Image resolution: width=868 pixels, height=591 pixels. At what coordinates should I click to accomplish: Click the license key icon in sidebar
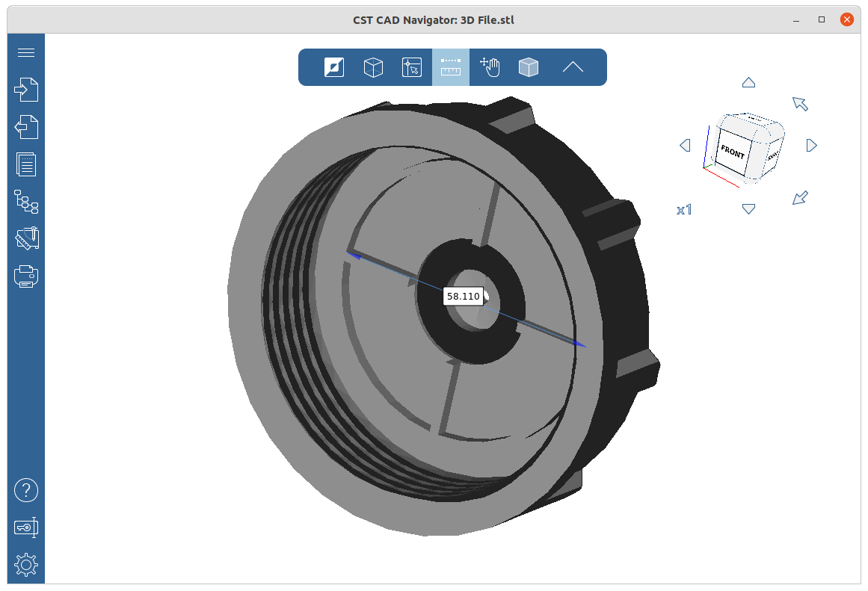point(26,527)
